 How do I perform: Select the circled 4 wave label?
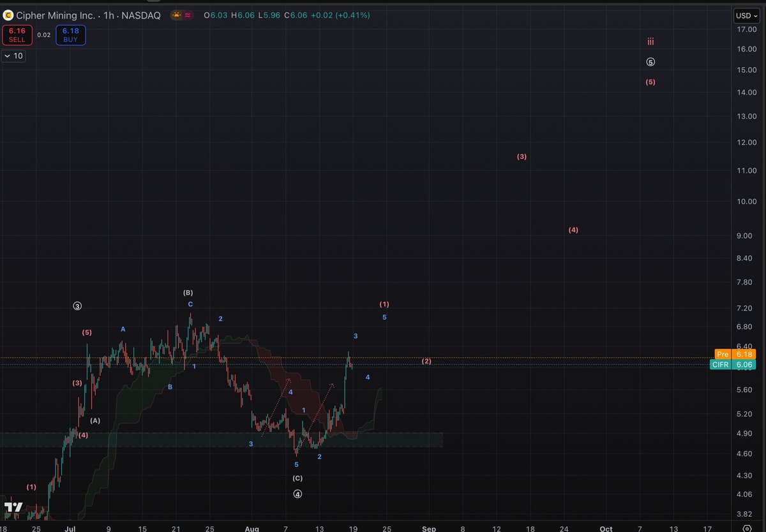(297, 494)
